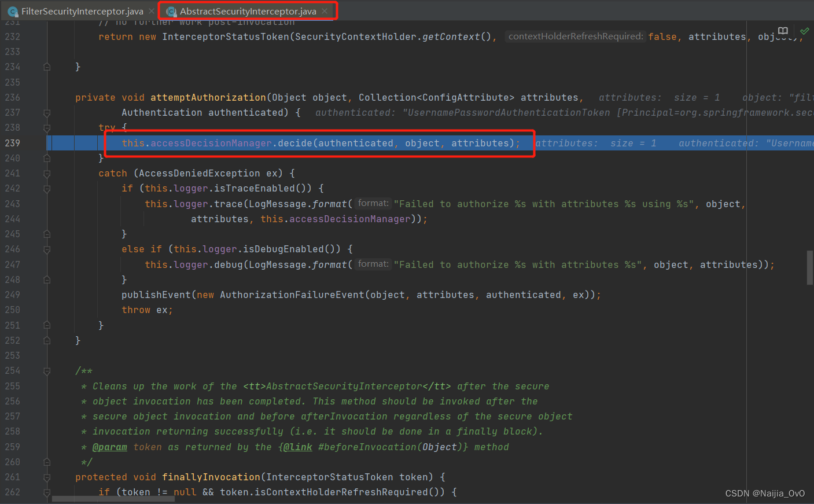This screenshot has height=504, width=814.
Task: Close the AbstractSecurityInterceptor.java tab
Action: pyautogui.click(x=325, y=11)
